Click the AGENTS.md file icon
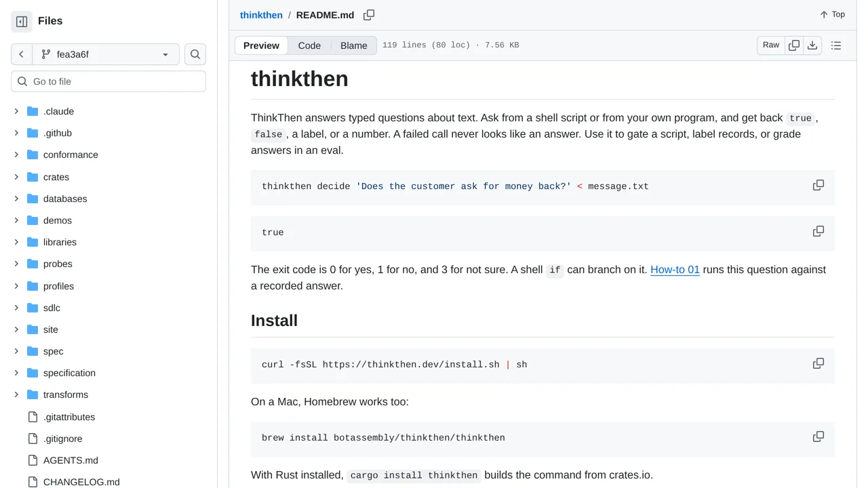The width and height of the screenshot is (868, 488). (33, 460)
